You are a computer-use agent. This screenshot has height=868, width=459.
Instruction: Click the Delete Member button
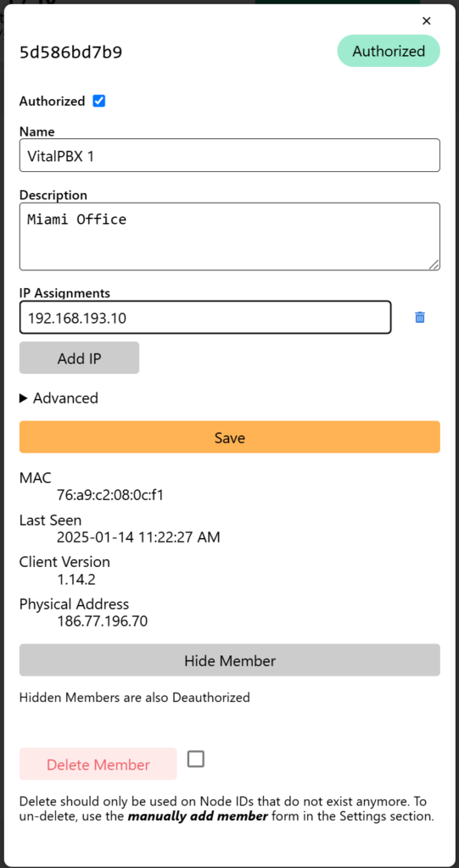coord(98,764)
